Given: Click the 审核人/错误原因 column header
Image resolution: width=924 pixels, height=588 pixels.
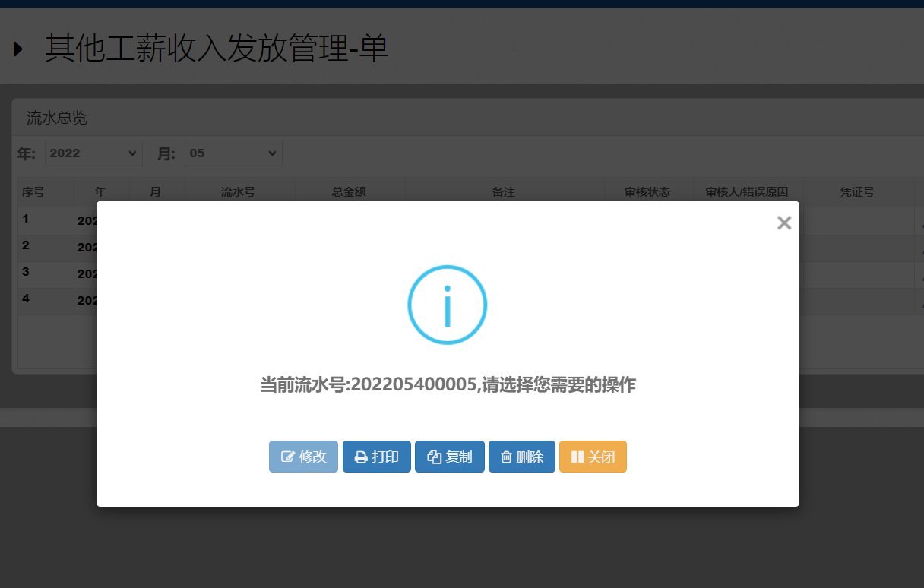Looking at the screenshot, I should pos(747,192).
